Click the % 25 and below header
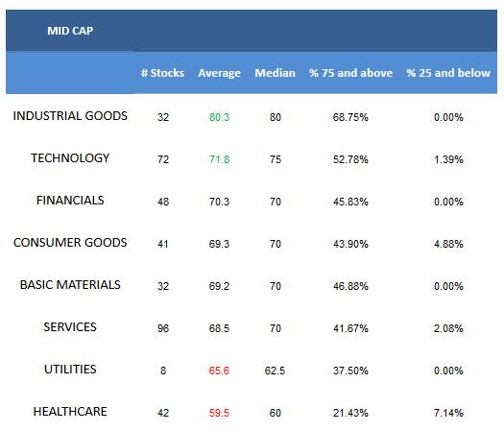The image size is (504, 431). [x=448, y=73]
